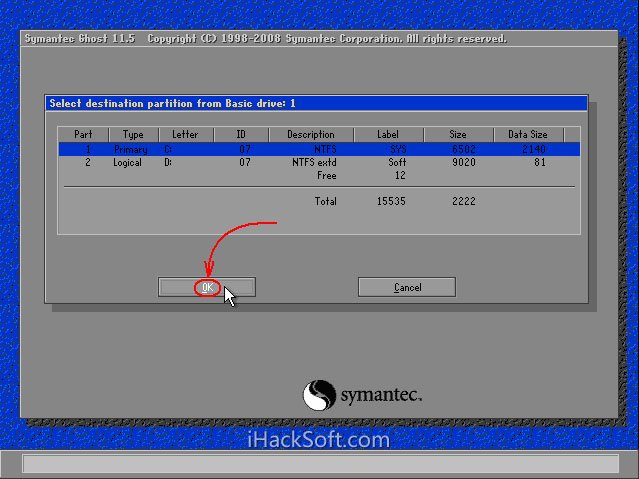Click the Part column header
The height and width of the screenshot is (479, 639).
81,134
